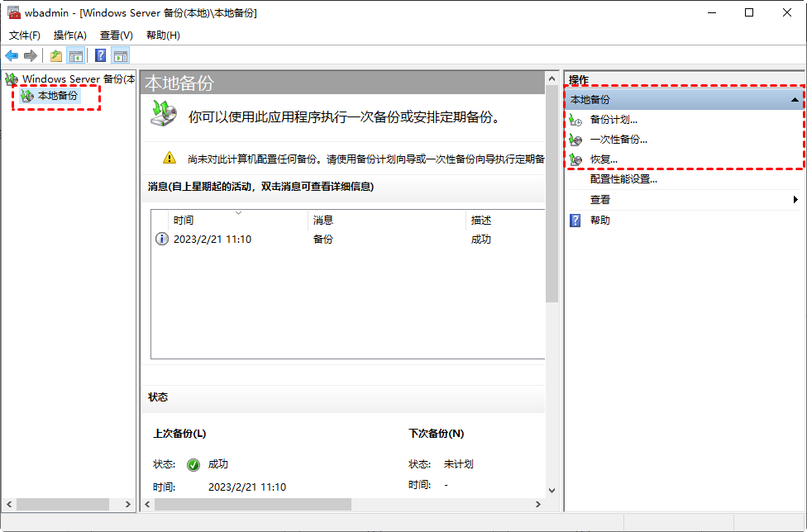Viewport: 807px width, 532px height.
Task: Click the 备份计划 clock icon in actions pane
Action: (575, 120)
